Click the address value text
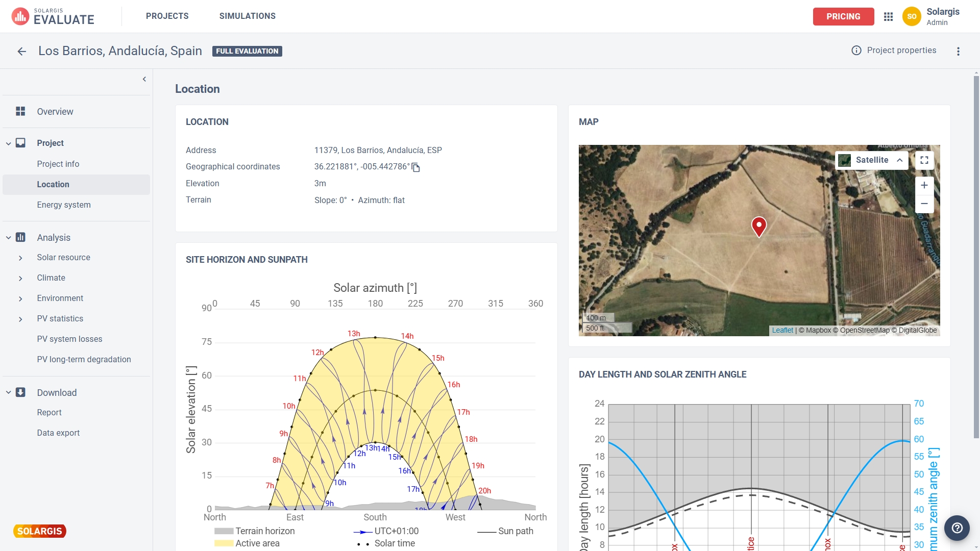The width and height of the screenshot is (980, 551). pyautogui.click(x=378, y=151)
